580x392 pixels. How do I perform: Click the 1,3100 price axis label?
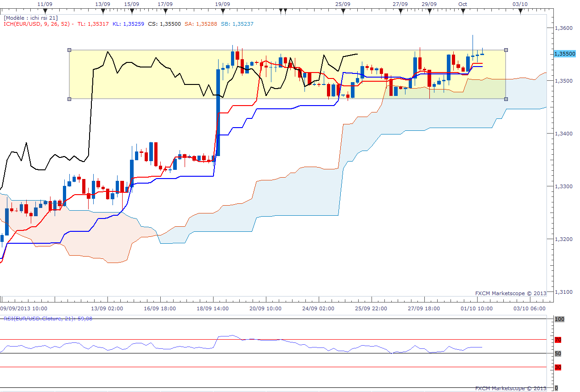click(564, 292)
